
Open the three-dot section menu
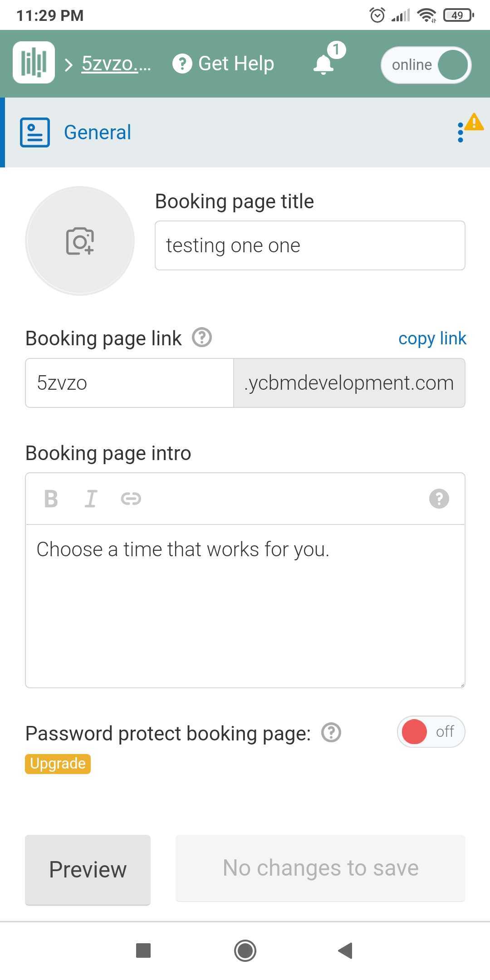pyautogui.click(x=461, y=132)
